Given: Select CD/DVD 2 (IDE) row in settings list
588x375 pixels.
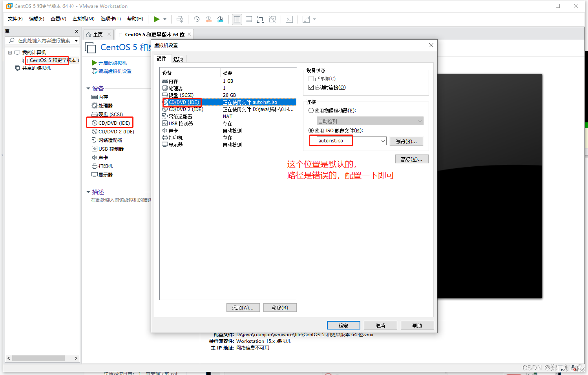Looking at the screenshot, I should [228, 109].
